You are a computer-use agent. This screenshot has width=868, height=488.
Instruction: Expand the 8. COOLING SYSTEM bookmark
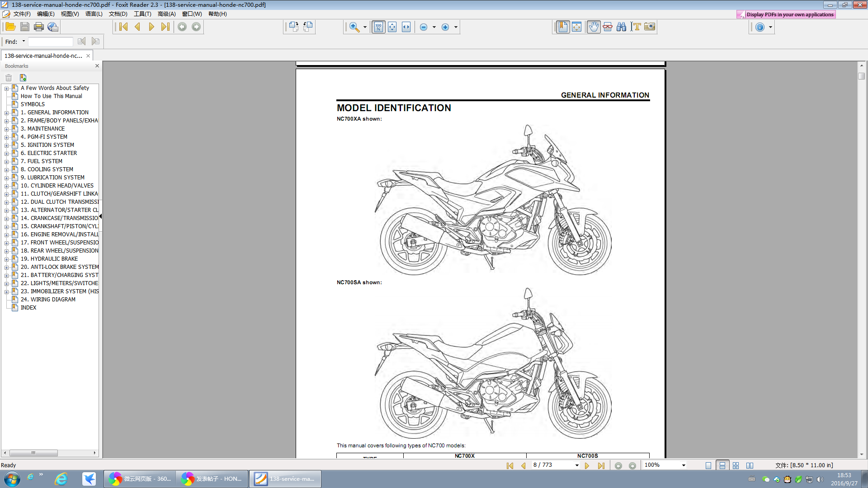point(7,169)
